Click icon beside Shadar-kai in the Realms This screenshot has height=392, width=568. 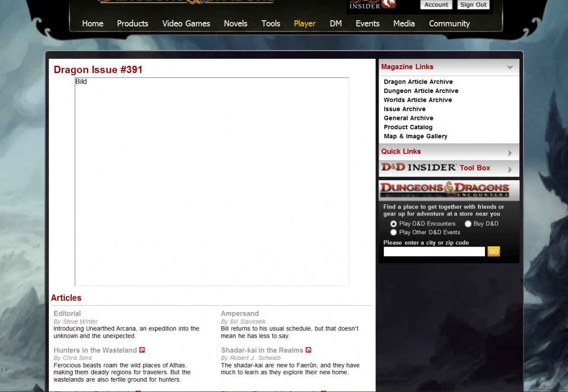[x=308, y=350]
